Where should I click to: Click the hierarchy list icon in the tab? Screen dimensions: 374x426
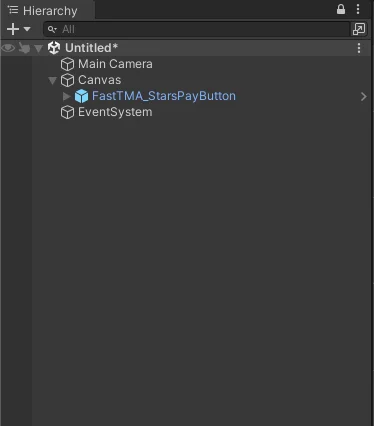click(x=13, y=10)
